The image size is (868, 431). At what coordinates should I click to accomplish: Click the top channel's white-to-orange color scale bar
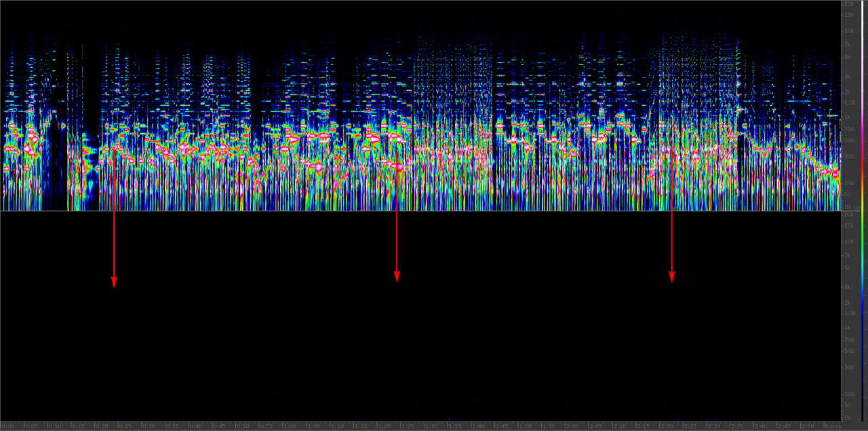coord(864,105)
